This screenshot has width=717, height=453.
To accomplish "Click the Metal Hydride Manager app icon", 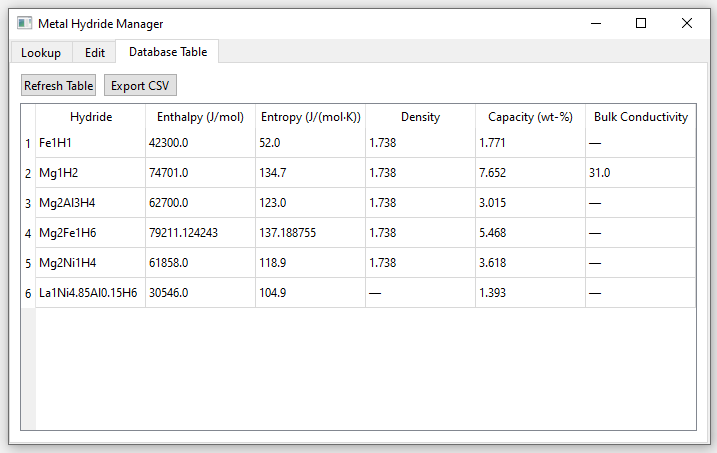I will 24,23.
